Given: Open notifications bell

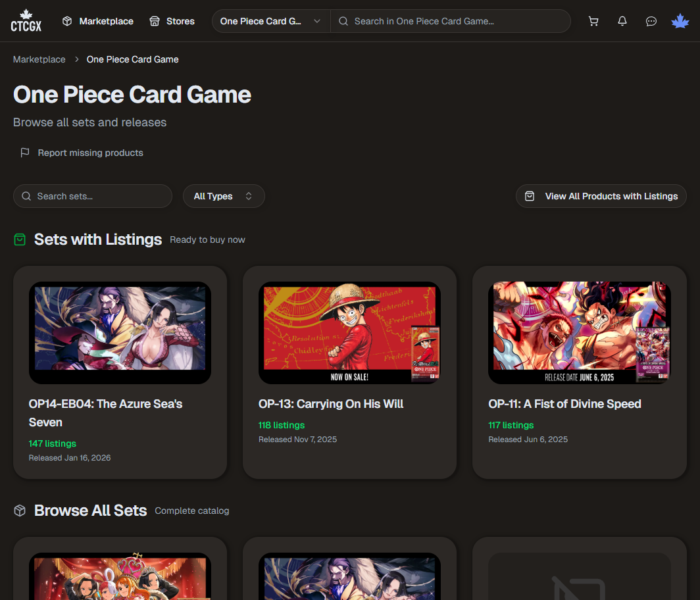Looking at the screenshot, I should click(622, 21).
